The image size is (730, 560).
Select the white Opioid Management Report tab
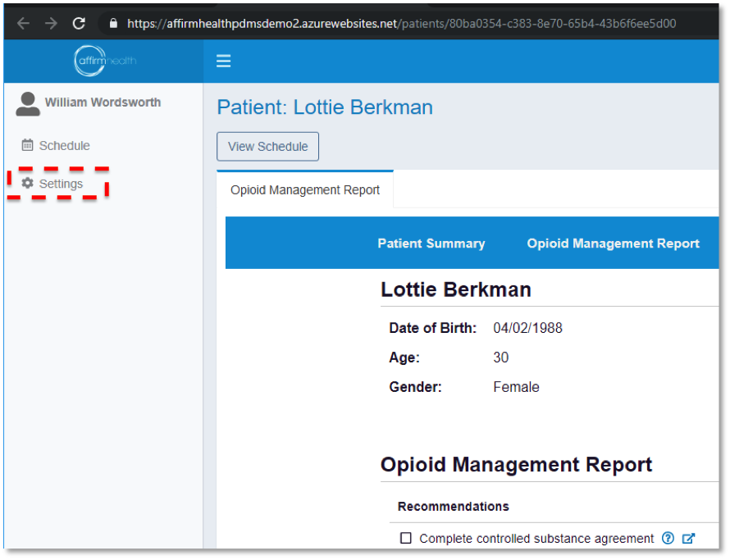305,189
